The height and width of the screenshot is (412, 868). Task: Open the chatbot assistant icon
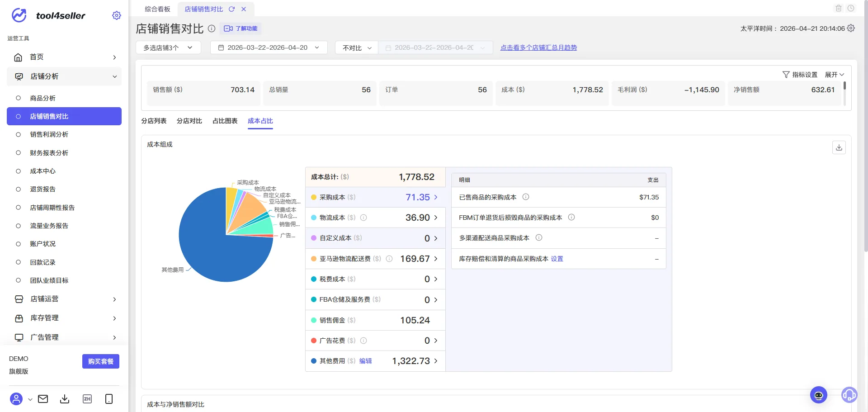tap(819, 395)
